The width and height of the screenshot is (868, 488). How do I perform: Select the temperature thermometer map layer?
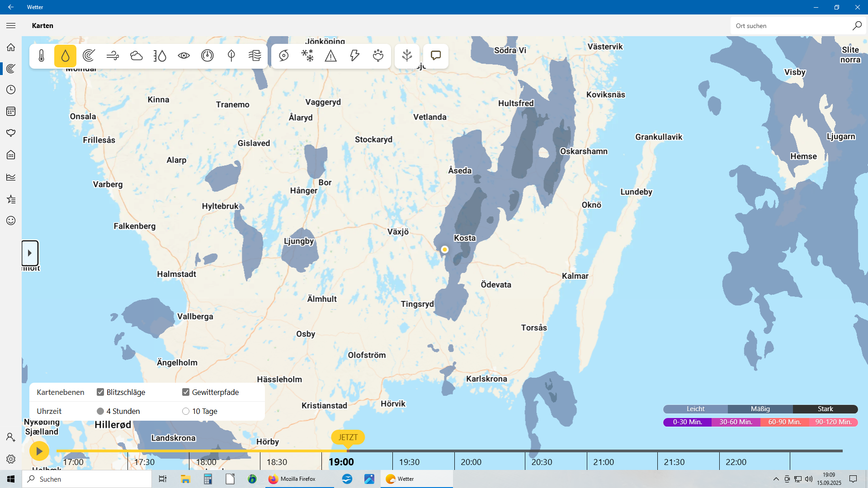[42, 56]
